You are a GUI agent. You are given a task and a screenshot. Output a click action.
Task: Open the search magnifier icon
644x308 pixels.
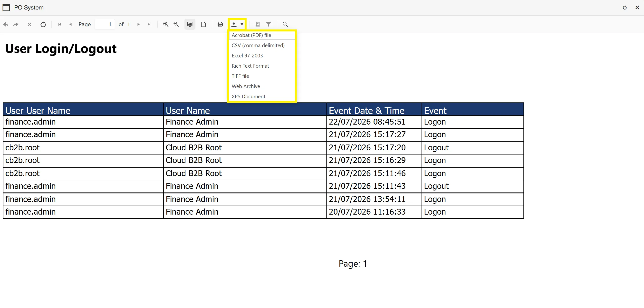click(285, 24)
